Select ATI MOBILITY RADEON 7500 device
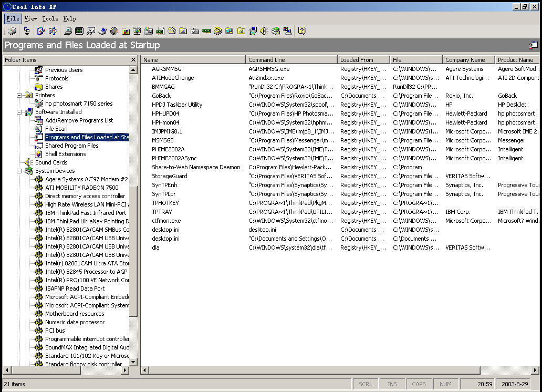 [81, 188]
